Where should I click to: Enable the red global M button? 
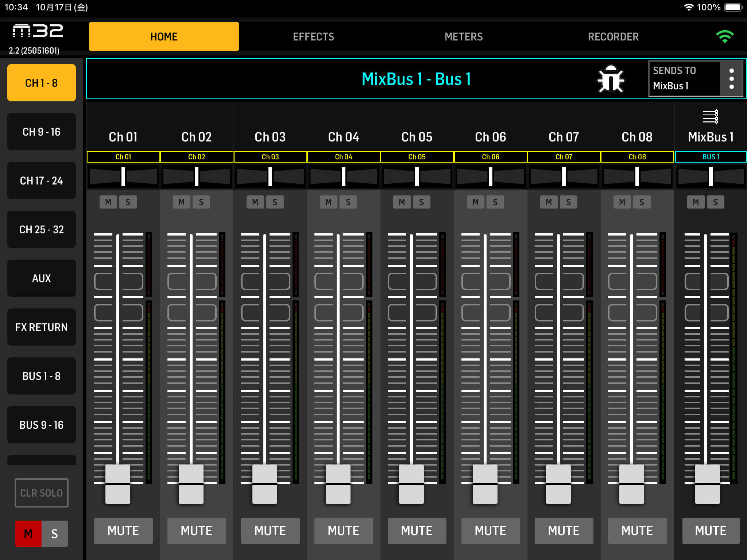(x=28, y=534)
